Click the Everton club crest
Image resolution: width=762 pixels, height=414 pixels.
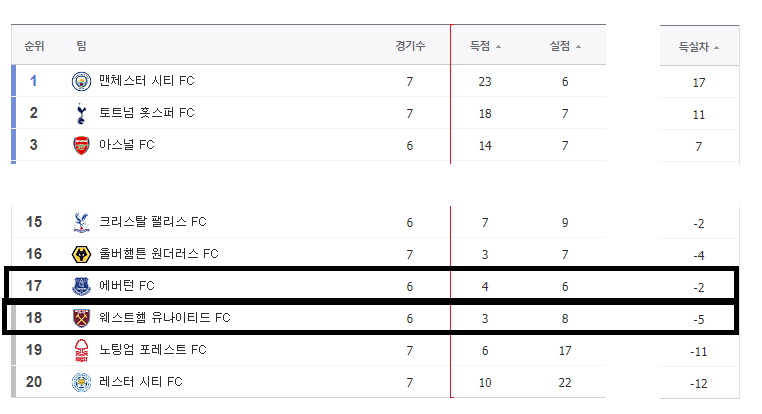click(81, 286)
